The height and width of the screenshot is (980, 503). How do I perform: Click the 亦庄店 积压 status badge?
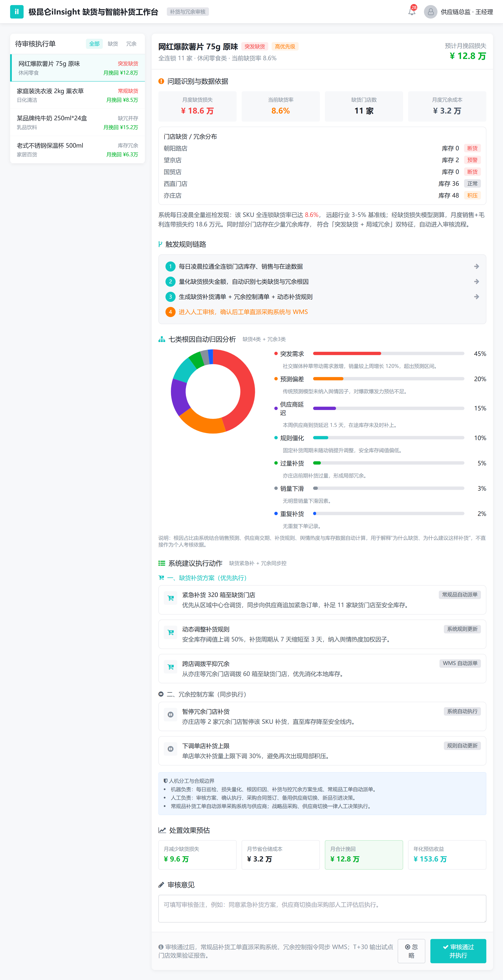pos(472,195)
